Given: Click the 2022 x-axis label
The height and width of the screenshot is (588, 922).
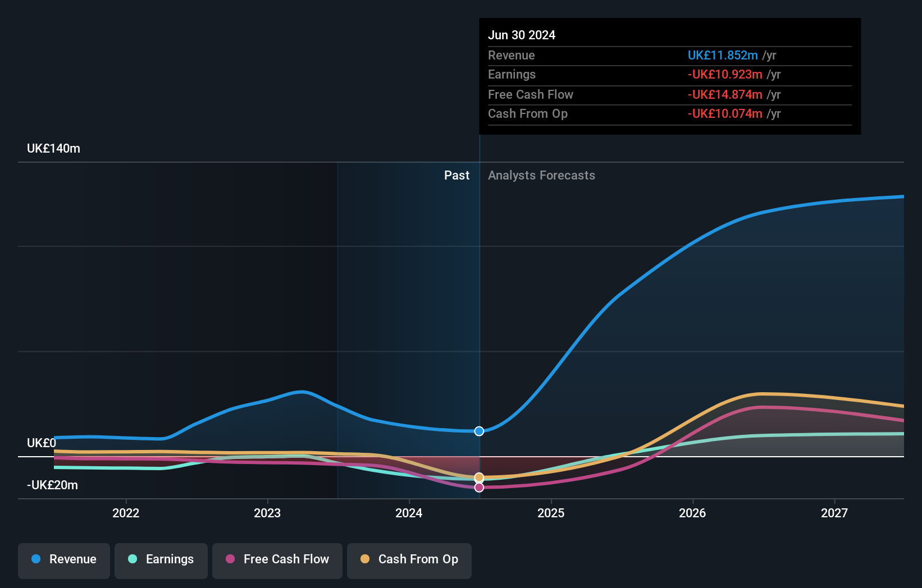Looking at the screenshot, I should 126,513.
